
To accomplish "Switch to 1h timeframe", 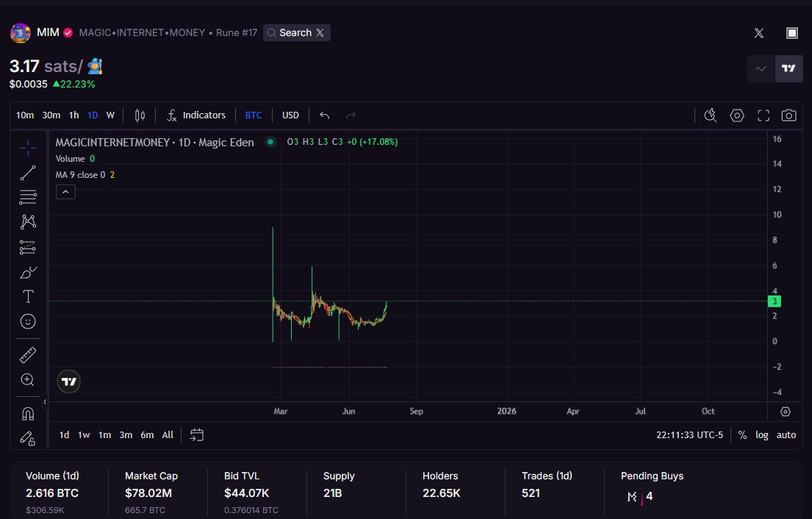I will click(74, 115).
